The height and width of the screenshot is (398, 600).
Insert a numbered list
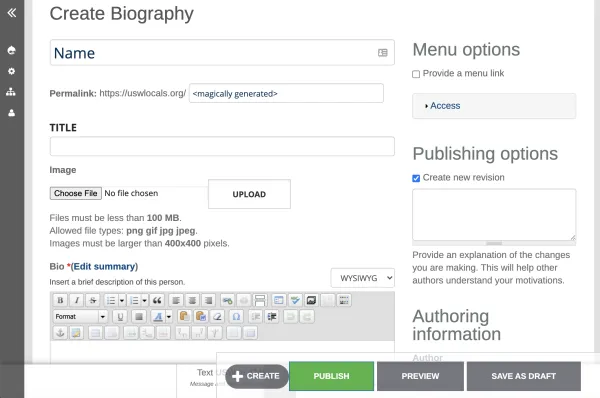(x=134, y=300)
